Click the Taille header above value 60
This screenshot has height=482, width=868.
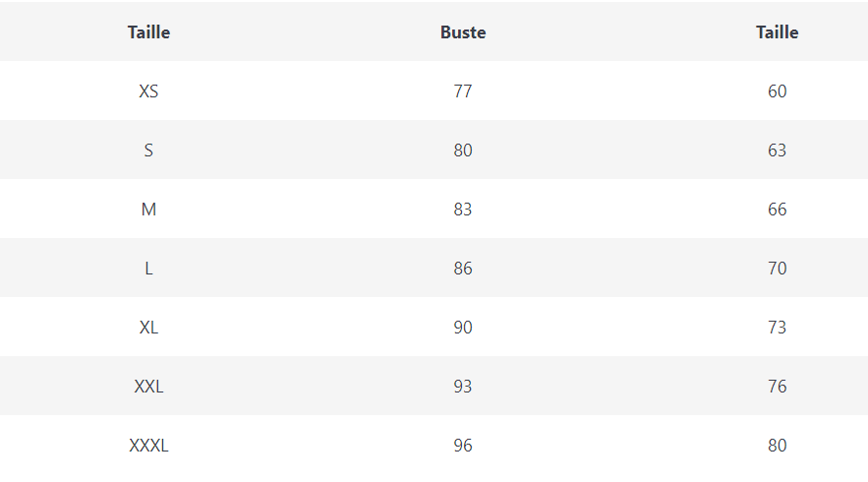point(777,32)
